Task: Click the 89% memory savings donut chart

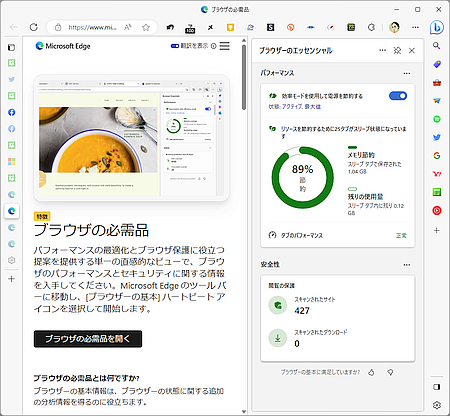Action: pyautogui.click(x=302, y=177)
